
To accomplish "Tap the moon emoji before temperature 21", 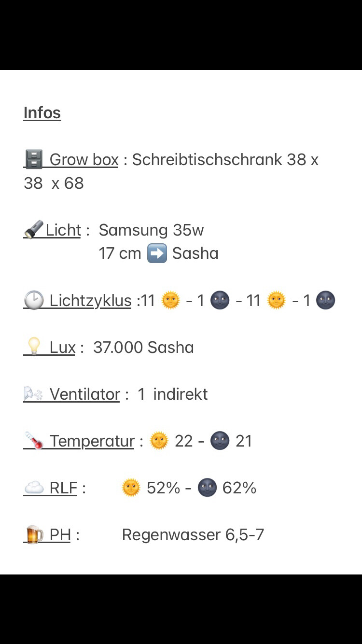I will [220, 441].
